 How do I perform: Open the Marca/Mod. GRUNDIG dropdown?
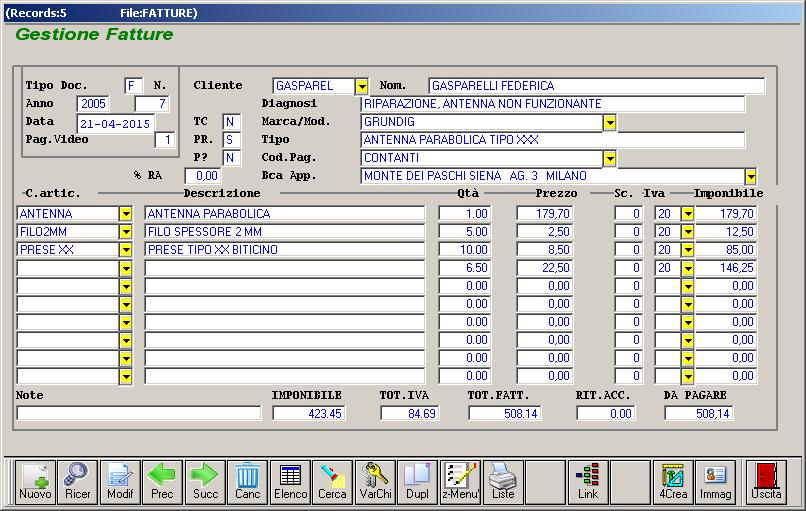[610, 122]
